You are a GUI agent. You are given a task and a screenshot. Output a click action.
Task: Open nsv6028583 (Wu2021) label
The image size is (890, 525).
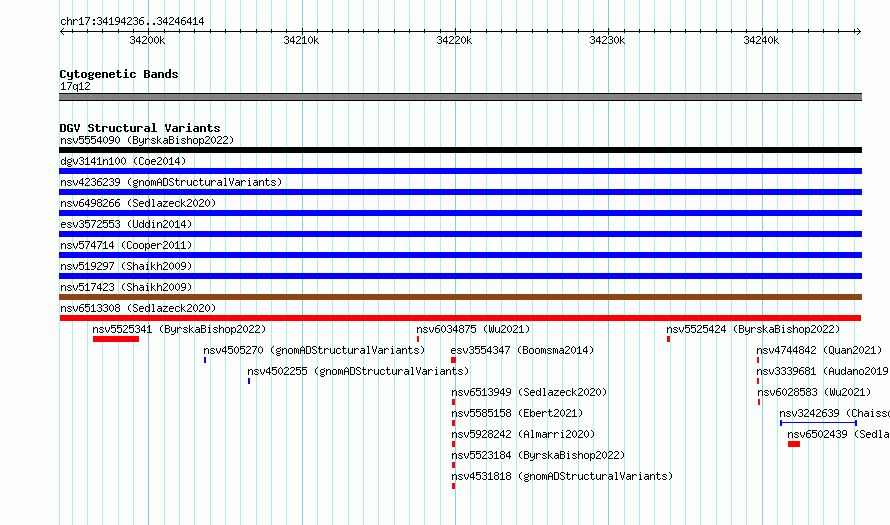tap(814, 392)
